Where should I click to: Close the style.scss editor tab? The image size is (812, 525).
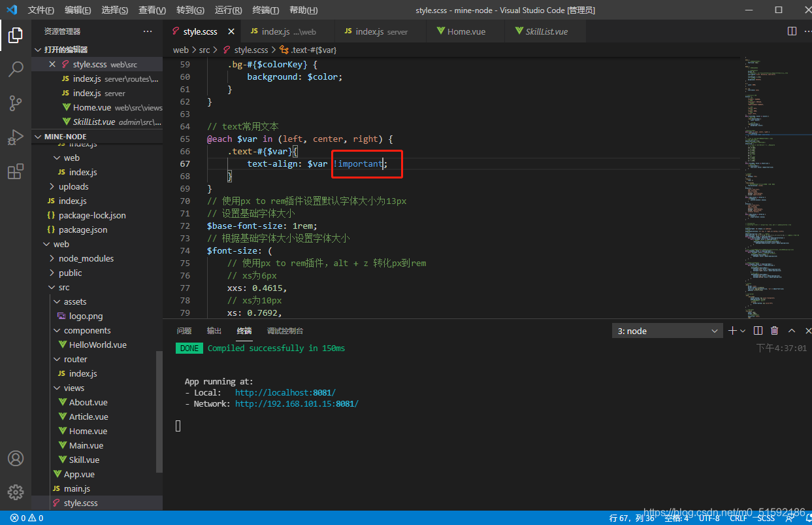tap(231, 31)
